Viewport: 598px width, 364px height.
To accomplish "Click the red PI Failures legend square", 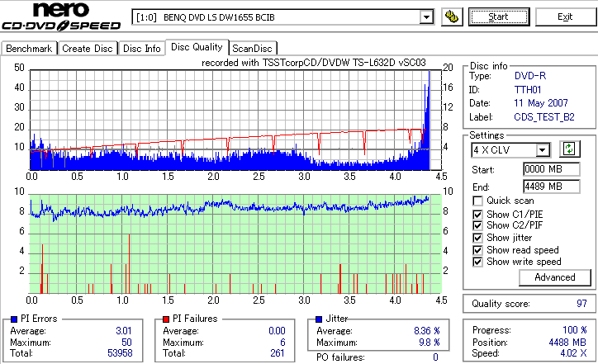I will [166, 319].
